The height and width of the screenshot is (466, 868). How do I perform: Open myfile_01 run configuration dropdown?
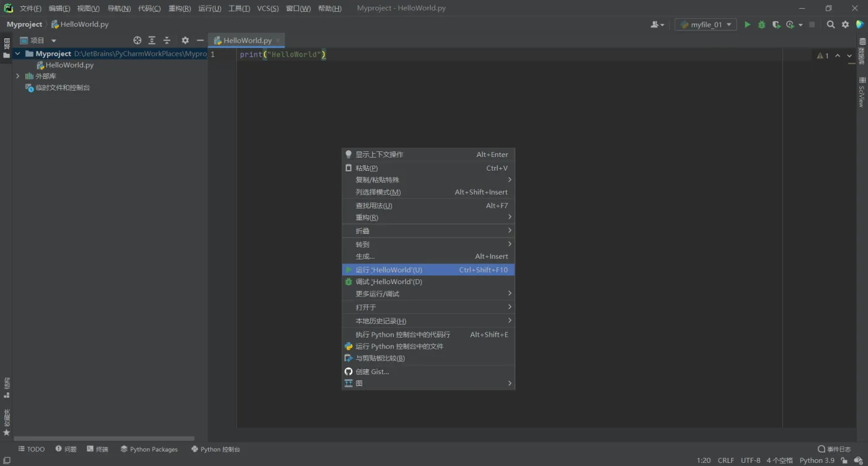coord(706,25)
